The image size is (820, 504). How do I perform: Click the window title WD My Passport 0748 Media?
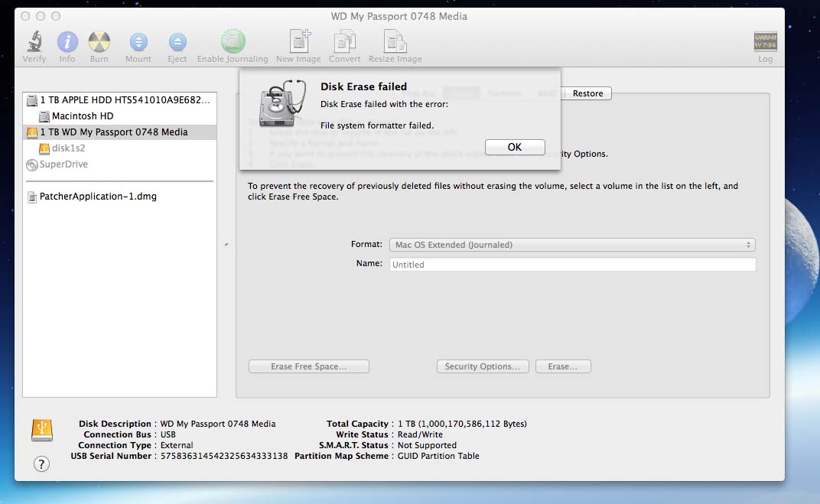(x=399, y=16)
